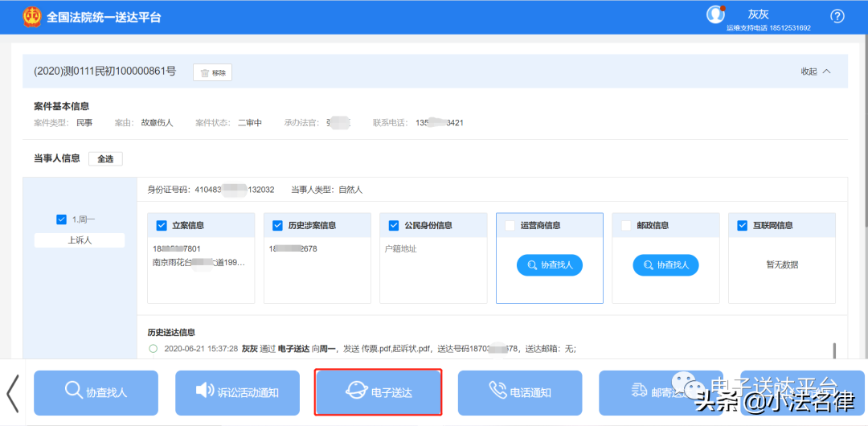Viewport: 868px width, 426px height.
Task: Click trash icon in 移除 button
Action: tap(205, 73)
